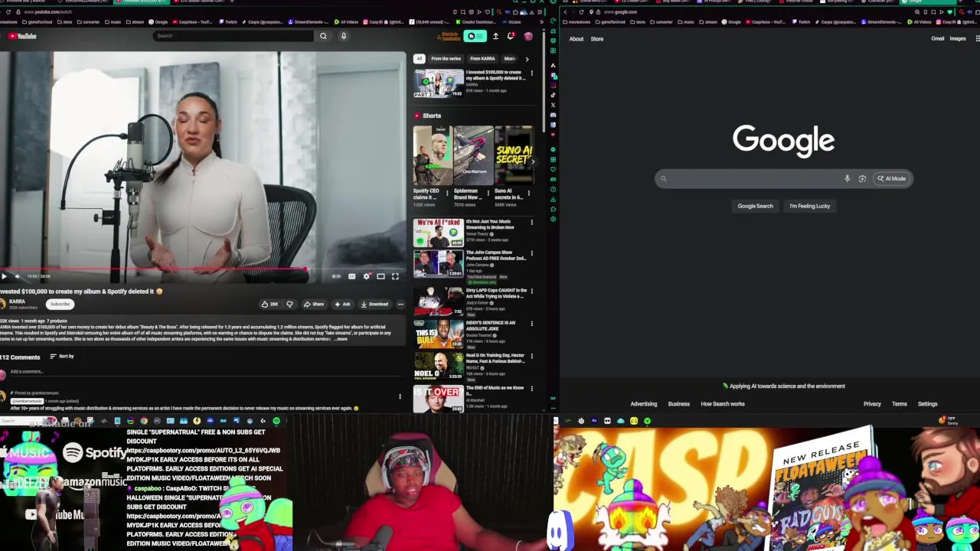
Task: Click the Ask button under the video
Action: tap(342, 305)
